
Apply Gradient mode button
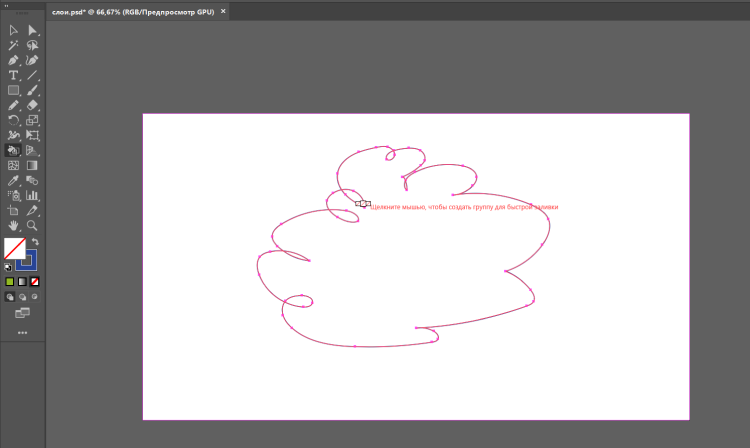tap(22, 282)
